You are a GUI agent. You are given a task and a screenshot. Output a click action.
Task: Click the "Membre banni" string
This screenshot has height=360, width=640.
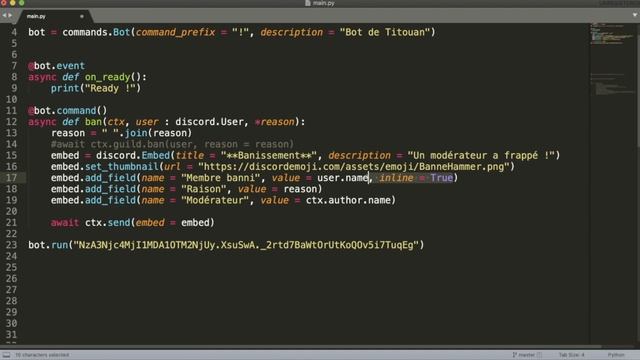point(220,178)
